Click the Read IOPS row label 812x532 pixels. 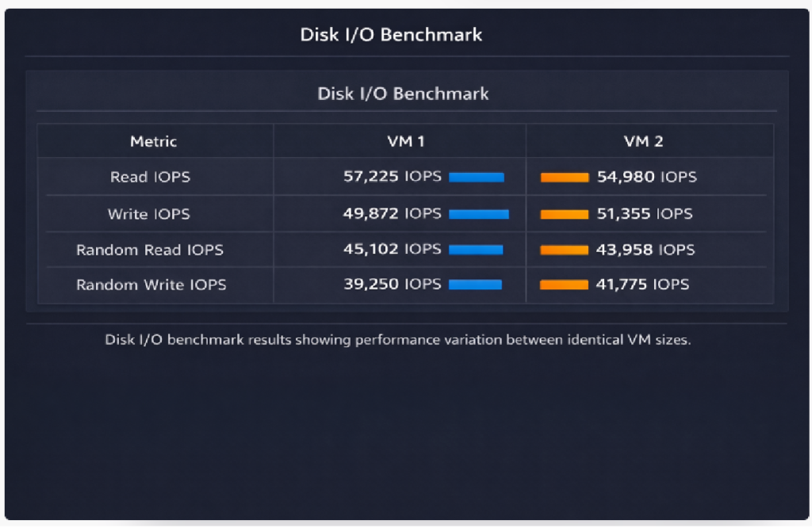coord(150,178)
